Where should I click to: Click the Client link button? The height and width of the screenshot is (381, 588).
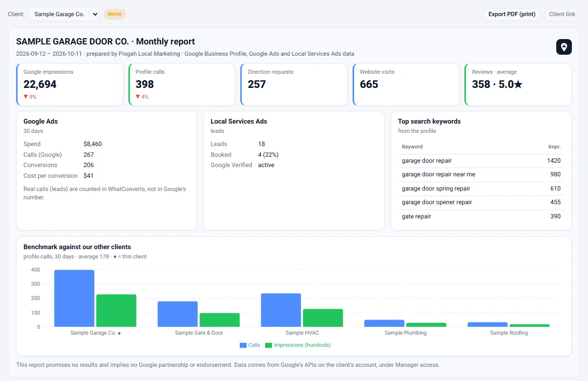click(562, 14)
